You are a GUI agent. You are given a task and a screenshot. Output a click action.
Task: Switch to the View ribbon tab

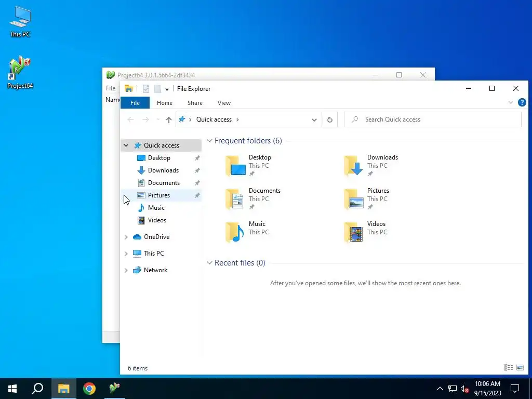click(224, 103)
